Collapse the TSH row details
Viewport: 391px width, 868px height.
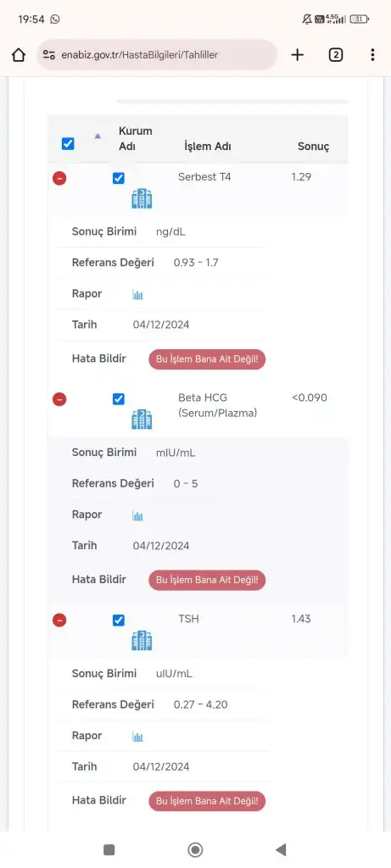click(59, 620)
